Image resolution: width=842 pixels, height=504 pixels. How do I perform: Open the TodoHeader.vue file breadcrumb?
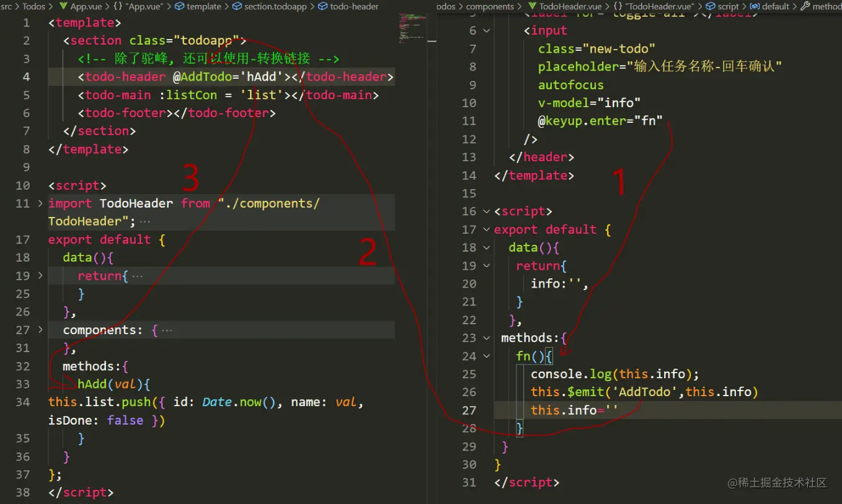(570, 6)
